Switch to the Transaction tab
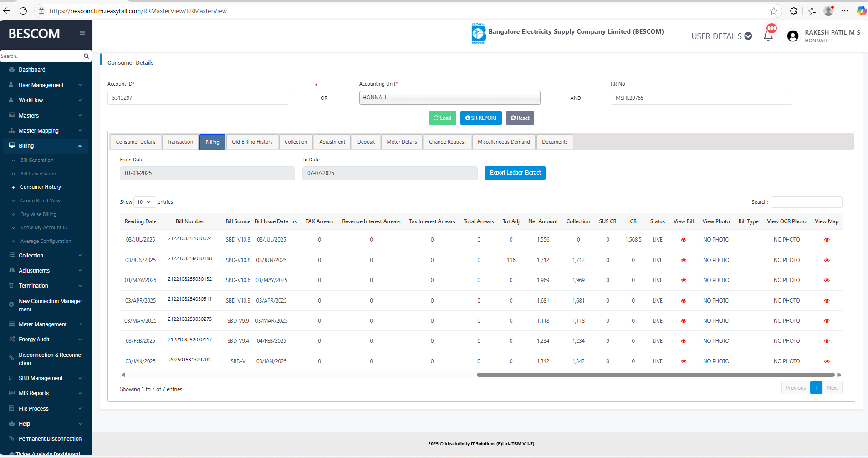The image size is (868, 458). pyautogui.click(x=180, y=142)
